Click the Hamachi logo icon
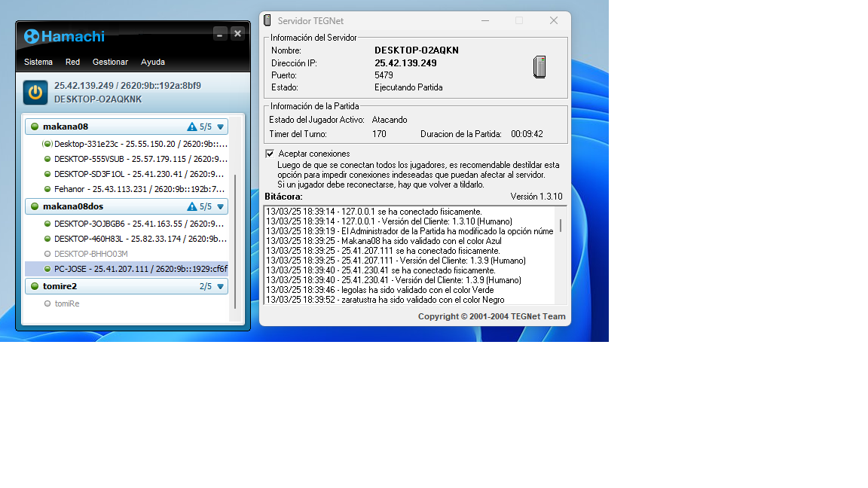The image size is (868, 488). [x=32, y=36]
